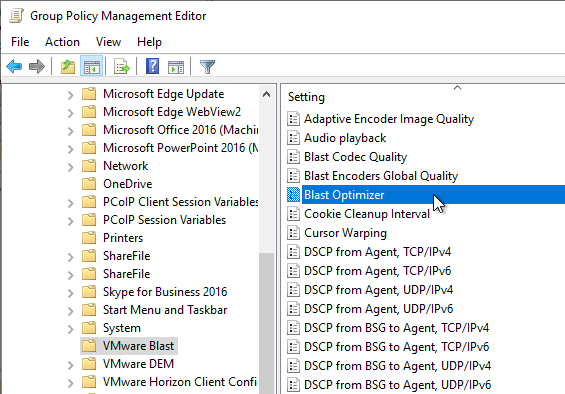
Task: Click the tree pane scroll-up arrow
Action: pyautogui.click(x=266, y=94)
